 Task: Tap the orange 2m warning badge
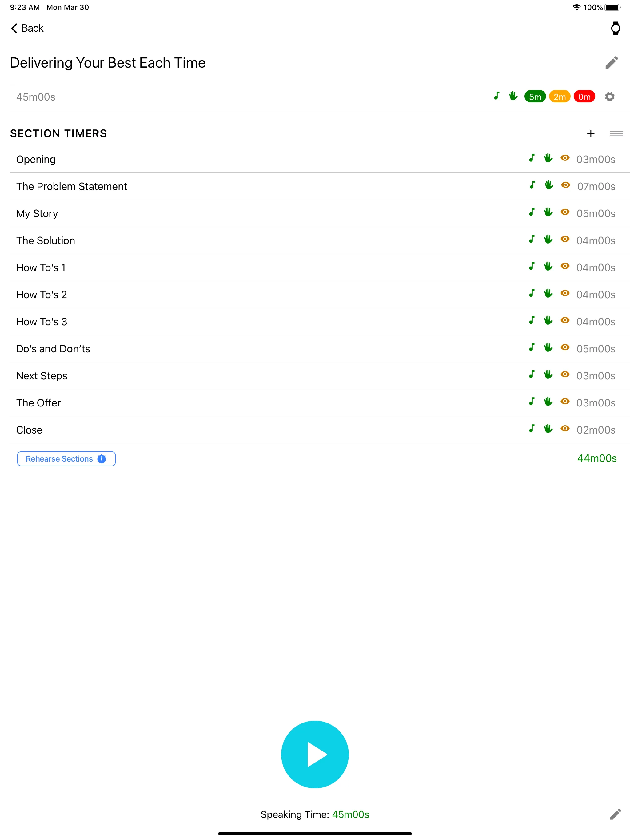tap(559, 97)
